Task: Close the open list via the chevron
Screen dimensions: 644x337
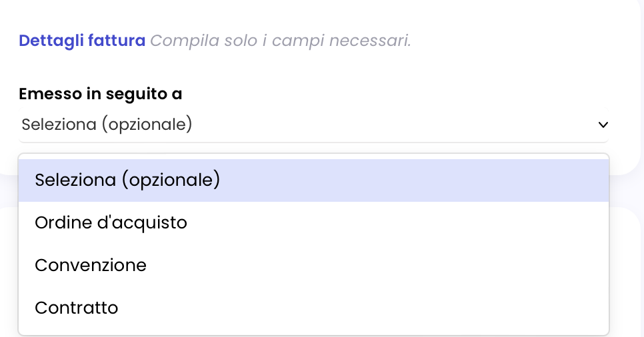Action: tap(603, 125)
